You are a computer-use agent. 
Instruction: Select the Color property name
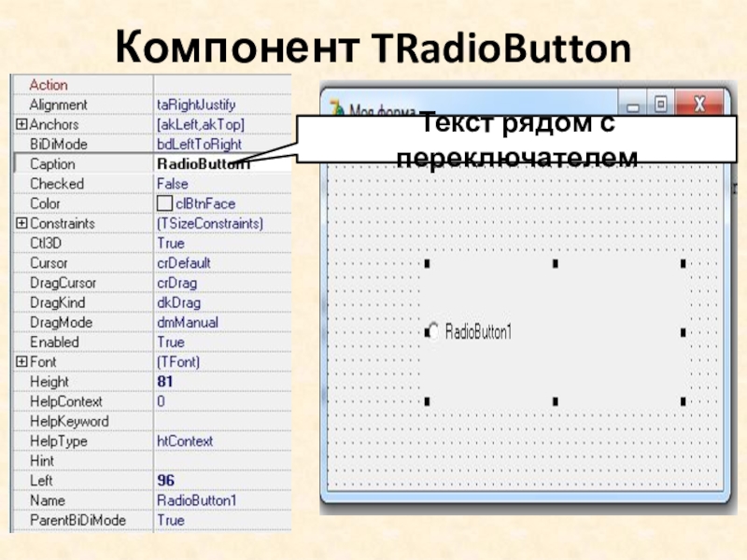click(x=45, y=203)
